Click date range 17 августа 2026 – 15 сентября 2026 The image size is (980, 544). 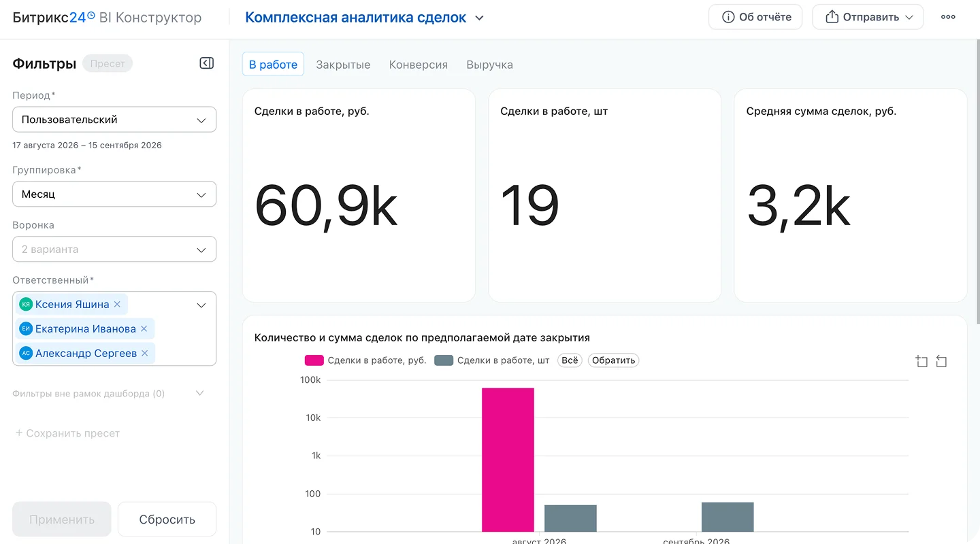click(87, 145)
